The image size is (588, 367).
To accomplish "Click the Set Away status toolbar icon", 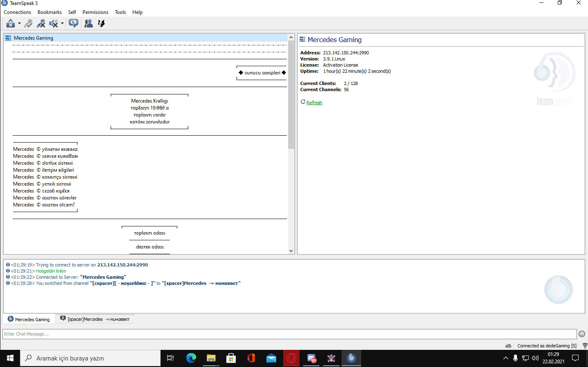I will tap(11, 24).
